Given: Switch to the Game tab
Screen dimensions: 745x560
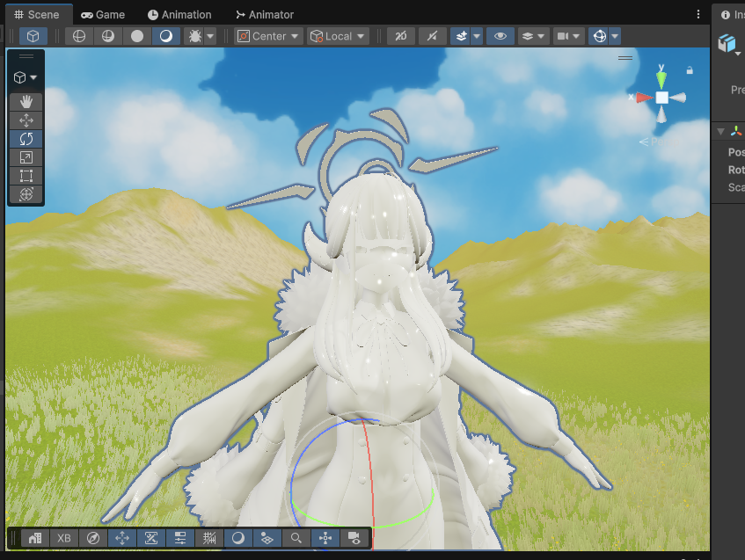Looking at the screenshot, I should [103, 15].
